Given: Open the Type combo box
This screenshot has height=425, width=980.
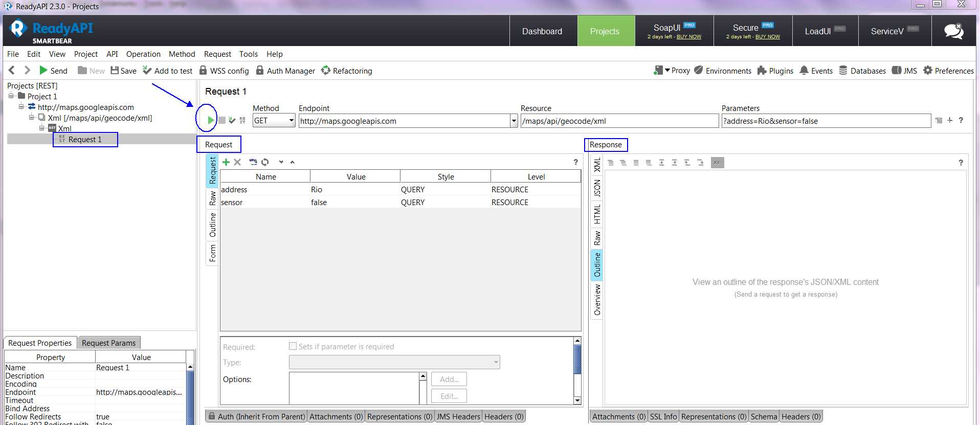Looking at the screenshot, I should coord(394,362).
